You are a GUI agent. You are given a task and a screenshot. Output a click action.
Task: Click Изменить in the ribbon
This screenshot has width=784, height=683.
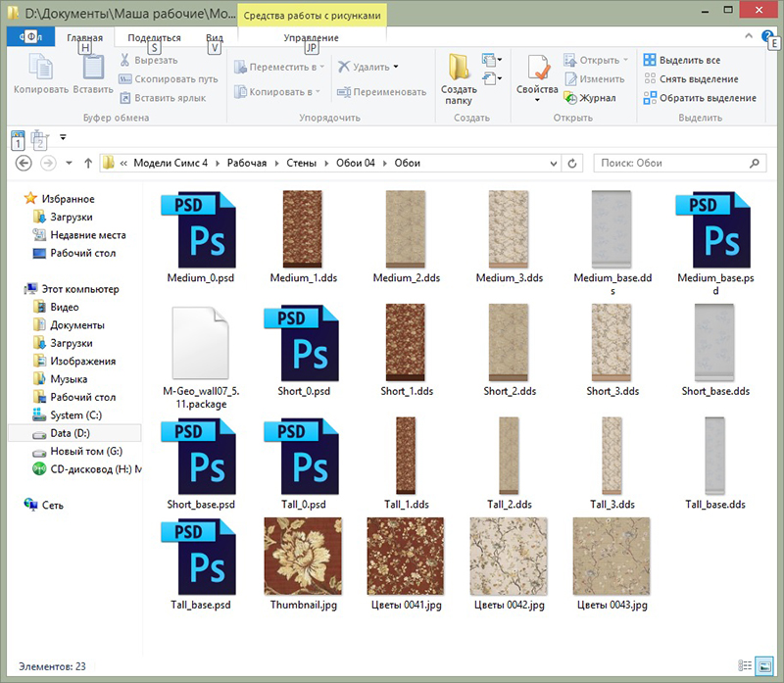point(595,79)
